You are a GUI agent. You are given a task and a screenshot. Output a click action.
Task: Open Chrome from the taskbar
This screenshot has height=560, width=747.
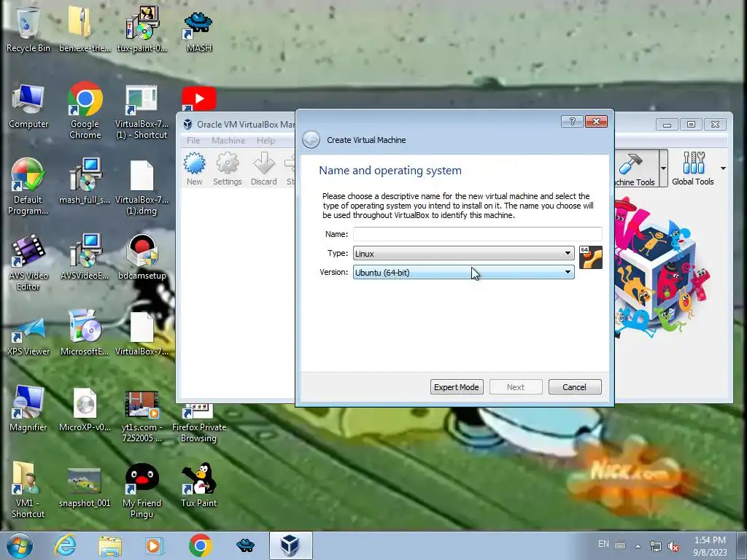tap(200, 545)
